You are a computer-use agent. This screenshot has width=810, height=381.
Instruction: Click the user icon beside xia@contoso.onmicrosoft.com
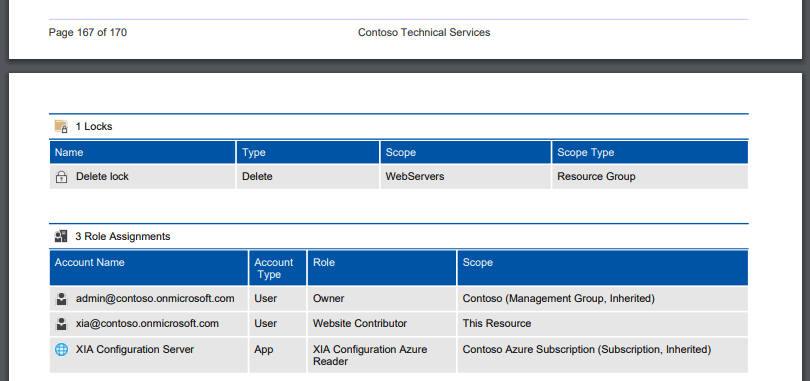tap(61, 324)
